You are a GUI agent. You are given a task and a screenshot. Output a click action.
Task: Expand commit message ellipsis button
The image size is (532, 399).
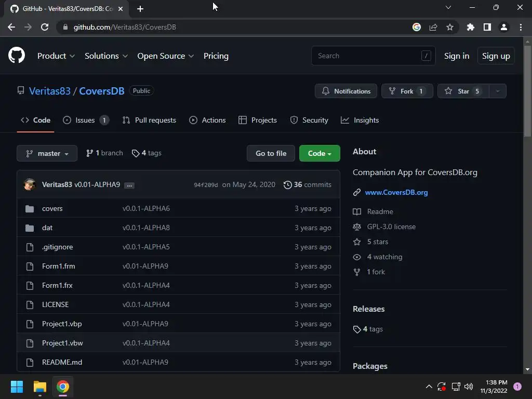coord(129,185)
